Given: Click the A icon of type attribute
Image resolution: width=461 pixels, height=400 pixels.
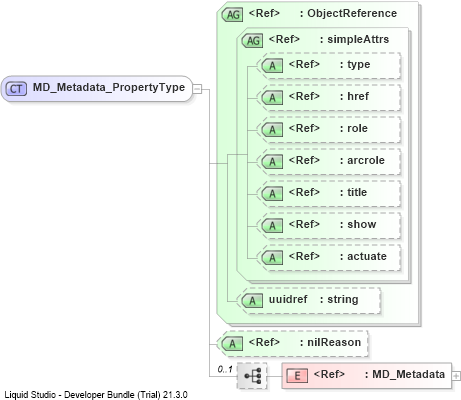Looking at the screenshot, I should (272, 66).
